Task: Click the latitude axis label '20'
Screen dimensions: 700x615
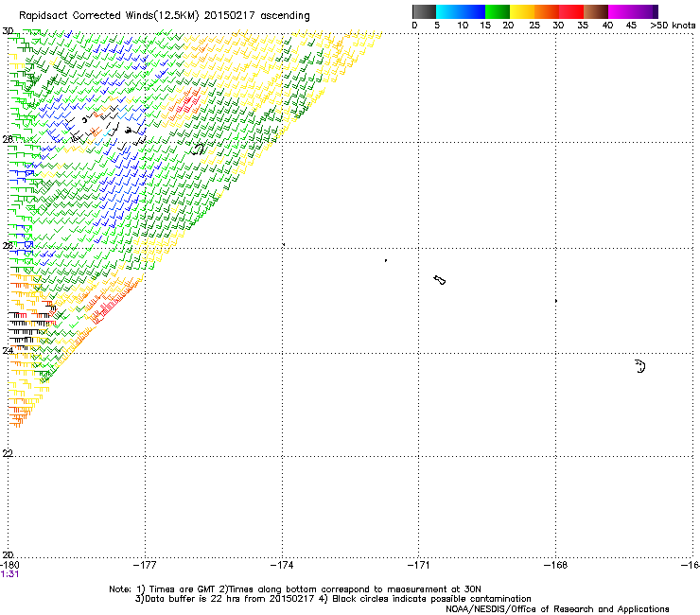Action: click(x=8, y=554)
